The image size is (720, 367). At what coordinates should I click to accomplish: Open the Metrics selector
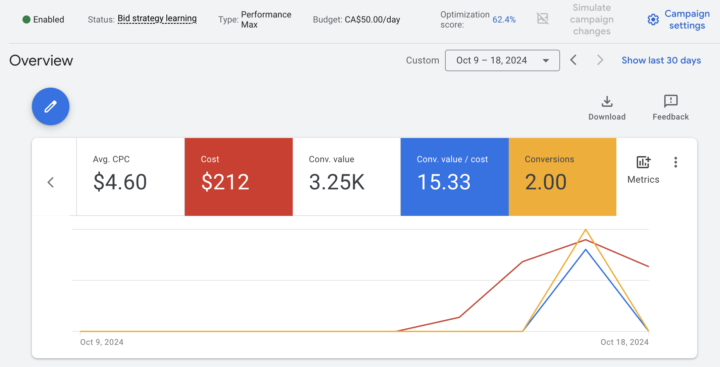coord(643,169)
